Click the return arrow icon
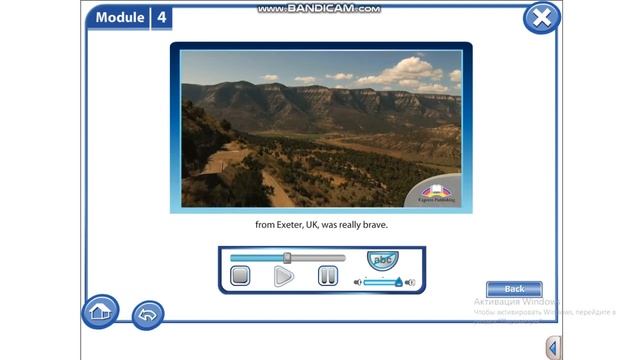Image resolution: width=640 pixels, height=360 pixels. point(148,315)
